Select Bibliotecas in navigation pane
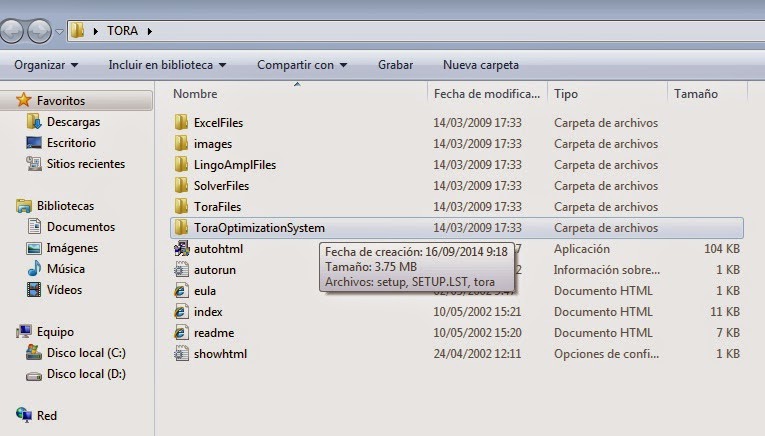This screenshot has width=765, height=436. pyautogui.click(x=65, y=206)
